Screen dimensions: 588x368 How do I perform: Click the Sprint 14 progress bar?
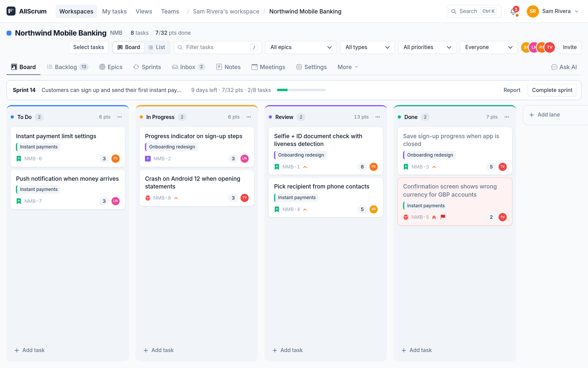point(301,90)
